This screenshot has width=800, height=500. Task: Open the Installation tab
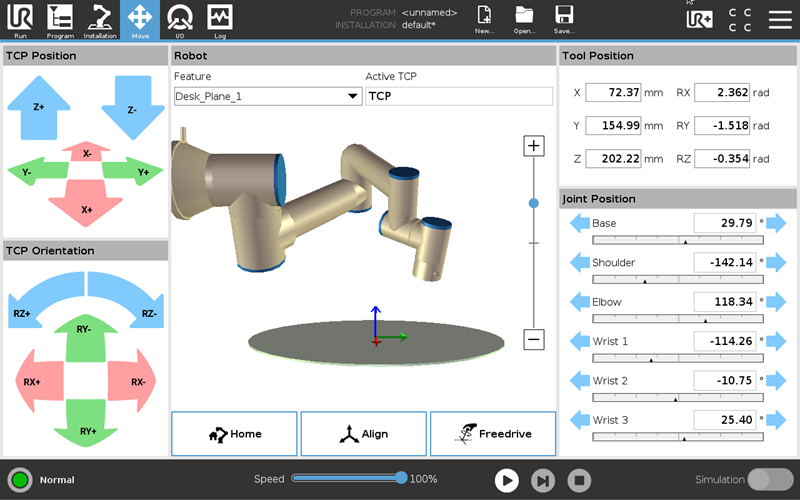pyautogui.click(x=100, y=19)
